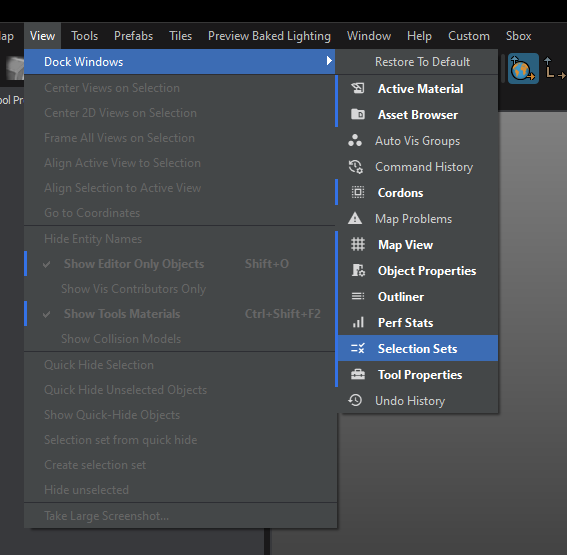Enable Auto Vis Groups dock window

[417, 141]
